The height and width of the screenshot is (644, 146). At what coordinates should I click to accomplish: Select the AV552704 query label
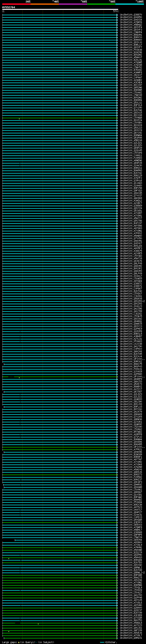[8, 8]
